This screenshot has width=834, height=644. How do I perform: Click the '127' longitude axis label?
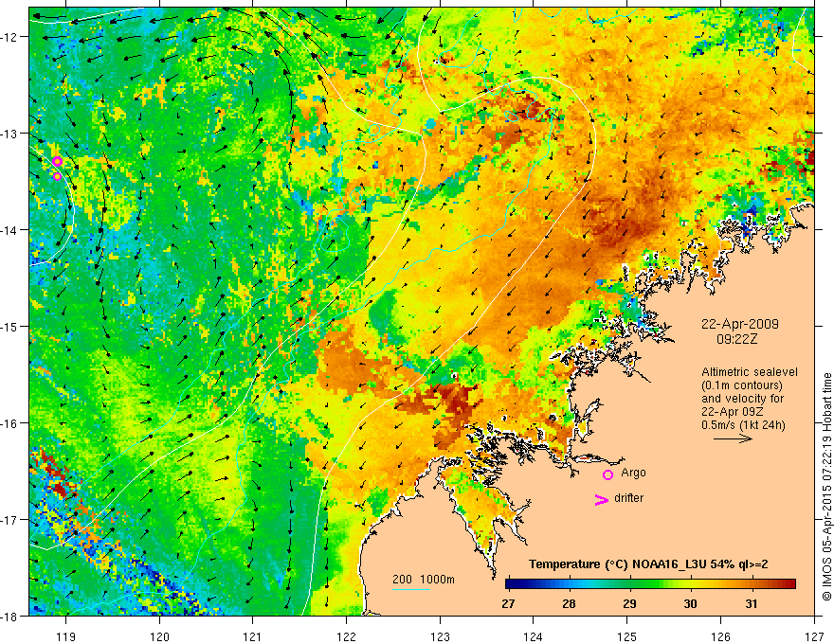point(814,636)
